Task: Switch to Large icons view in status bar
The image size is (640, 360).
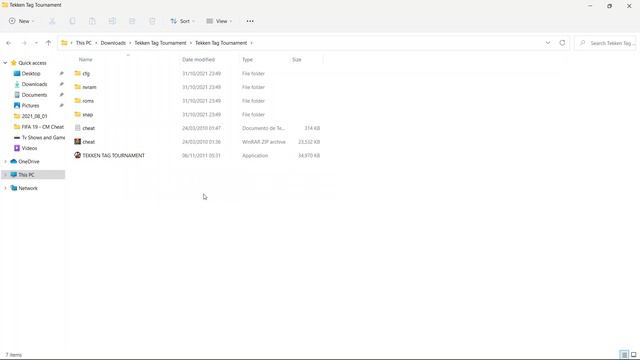Action: (x=633, y=355)
